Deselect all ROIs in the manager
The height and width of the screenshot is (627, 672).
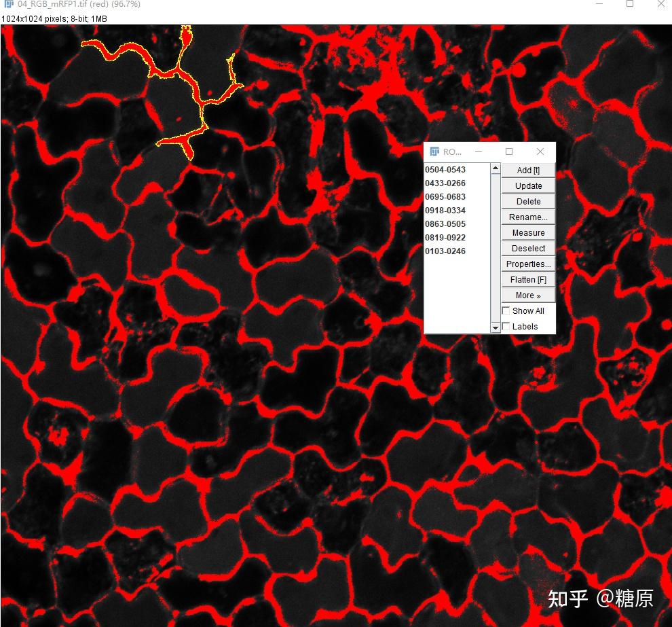point(528,248)
